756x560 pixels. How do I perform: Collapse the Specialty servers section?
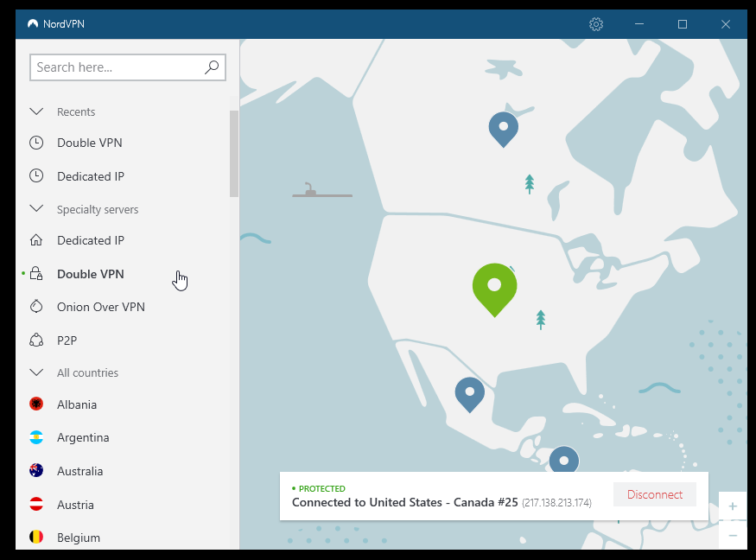[36, 209]
